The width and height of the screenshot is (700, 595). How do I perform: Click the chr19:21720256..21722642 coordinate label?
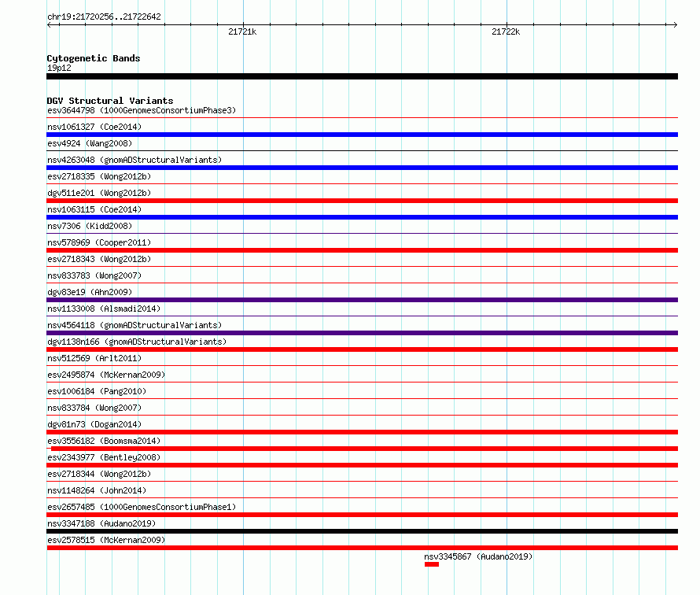tap(104, 17)
